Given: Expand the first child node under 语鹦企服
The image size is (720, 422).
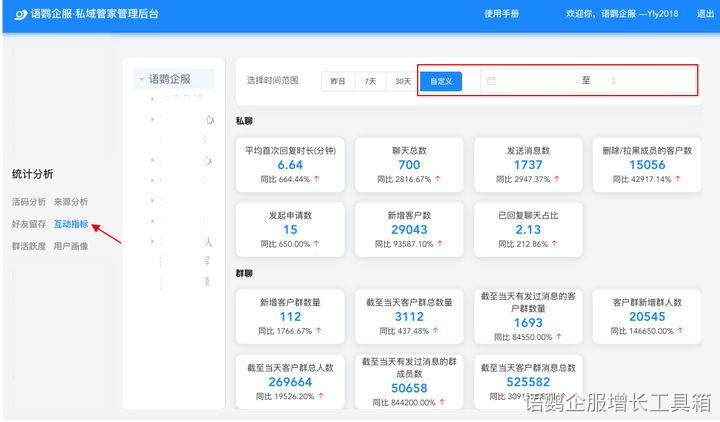Looking at the screenshot, I should pyautogui.click(x=152, y=99).
